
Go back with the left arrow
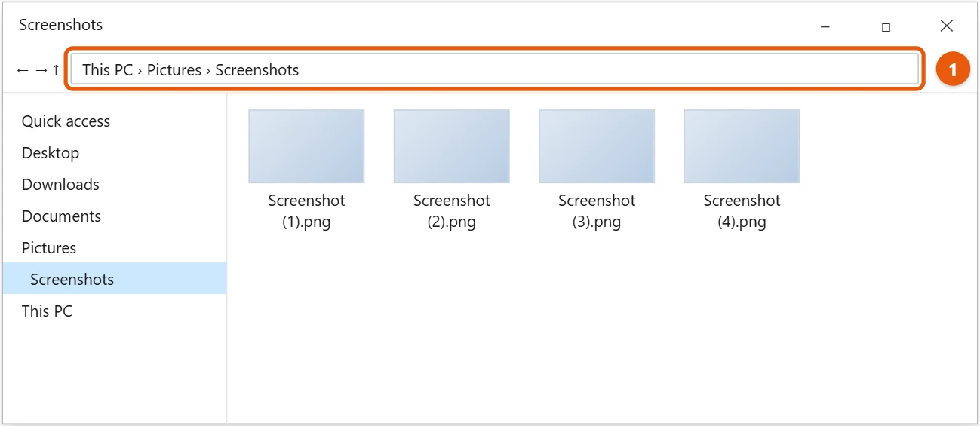pos(22,70)
